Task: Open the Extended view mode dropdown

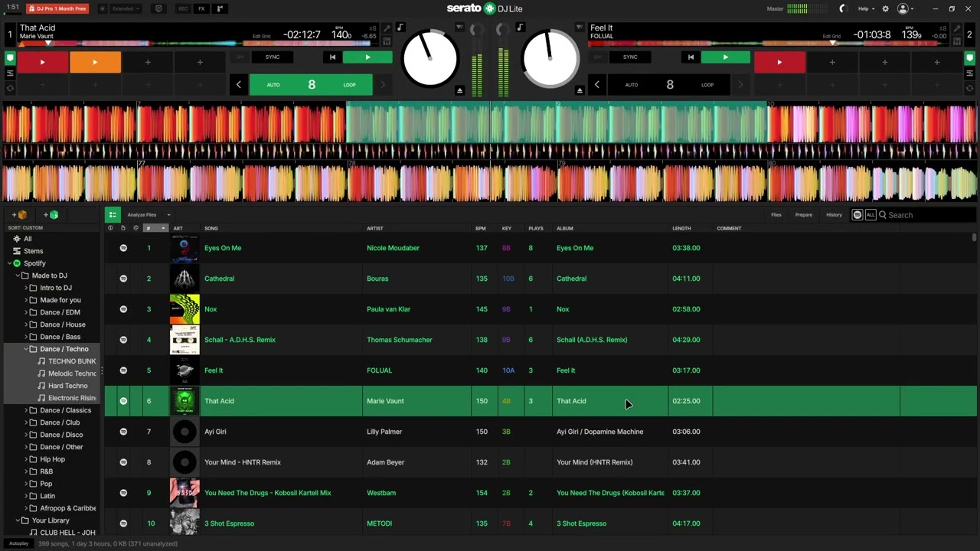Action: point(126,8)
